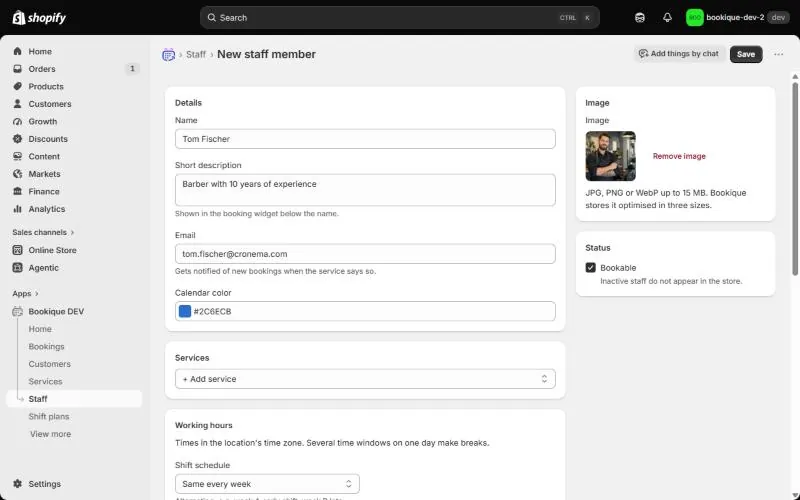Open the Services submenu item
Screen dimensions: 800x500
click(45, 382)
